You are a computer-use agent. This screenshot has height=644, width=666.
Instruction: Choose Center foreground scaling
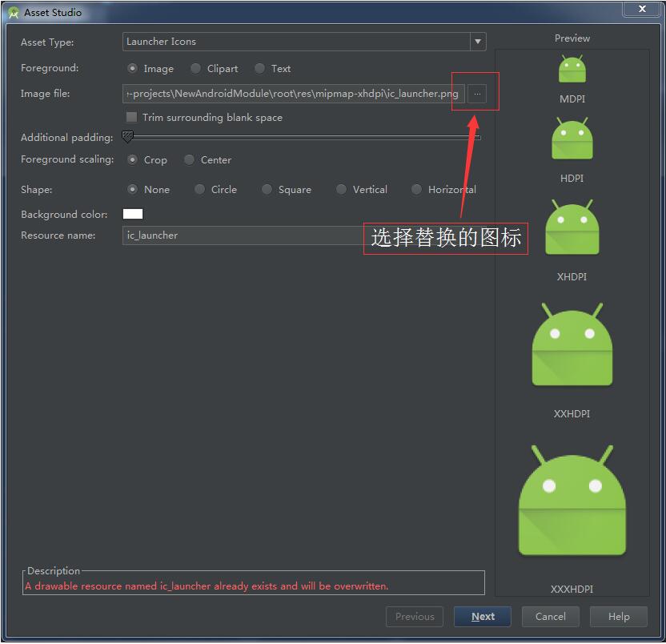(190, 160)
